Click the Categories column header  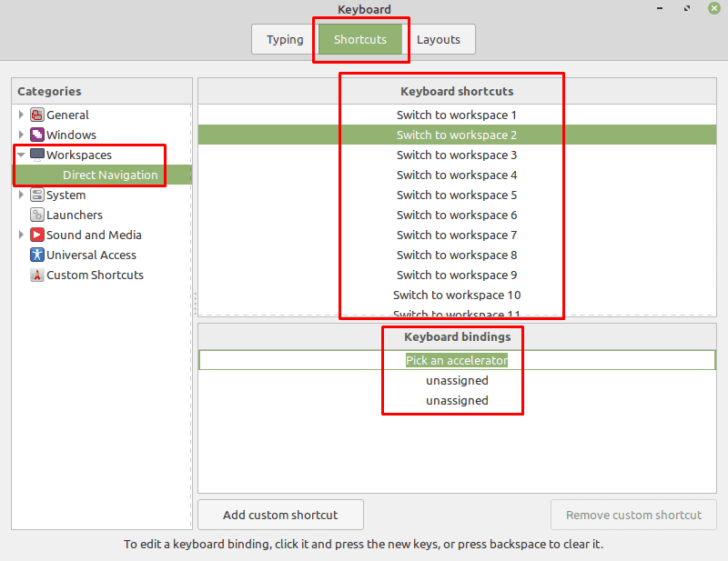(x=102, y=91)
